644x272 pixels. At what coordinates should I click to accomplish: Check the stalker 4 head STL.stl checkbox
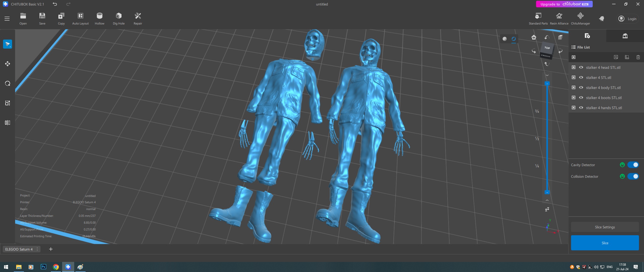pos(574,67)
